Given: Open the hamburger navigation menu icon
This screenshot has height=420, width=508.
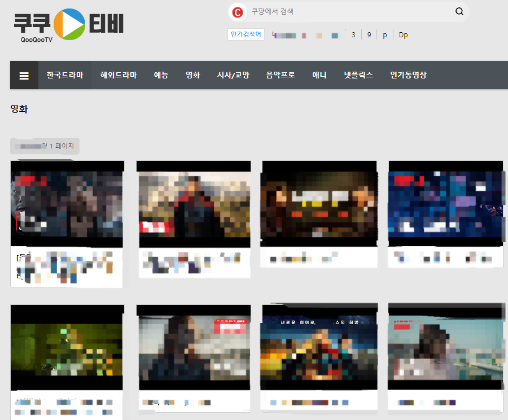Looking at the screenshot, I should [x=24, y=75].
